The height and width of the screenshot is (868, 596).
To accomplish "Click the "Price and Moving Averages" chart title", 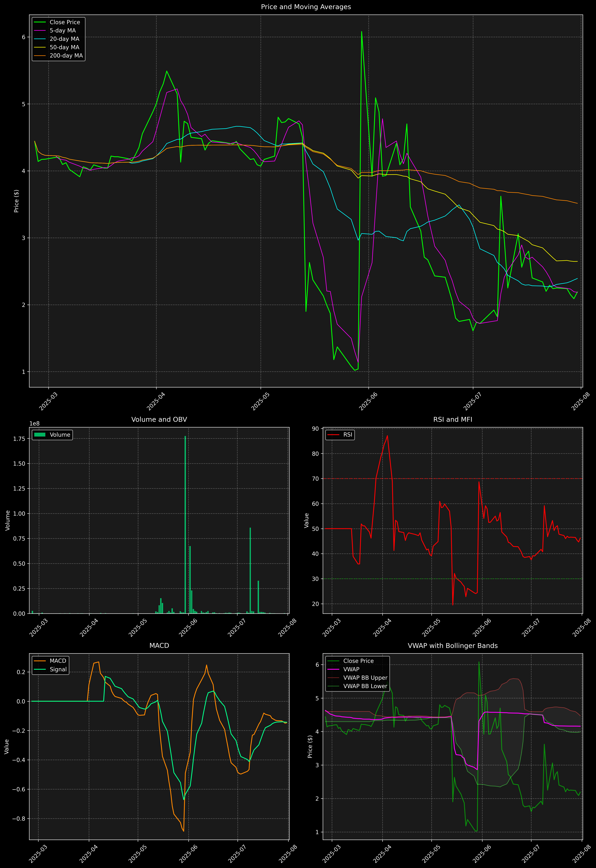I will pyautogui.click(x=306, y=7).
